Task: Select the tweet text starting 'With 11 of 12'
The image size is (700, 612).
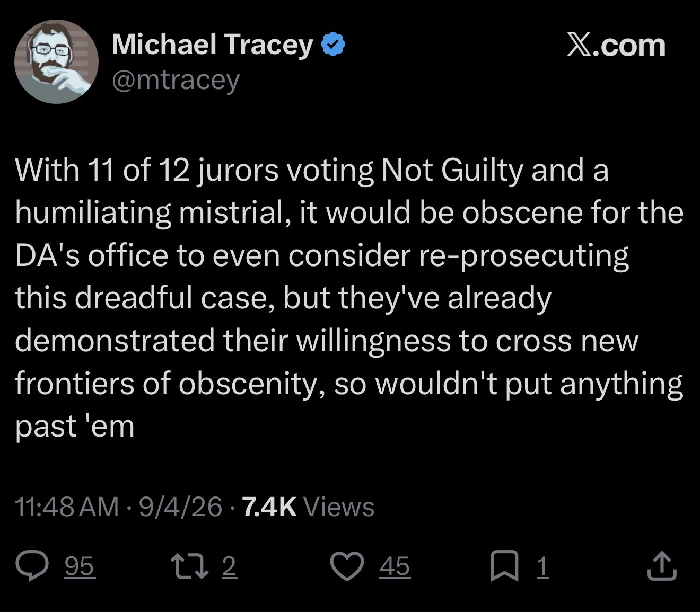Action: pos(349,298)
